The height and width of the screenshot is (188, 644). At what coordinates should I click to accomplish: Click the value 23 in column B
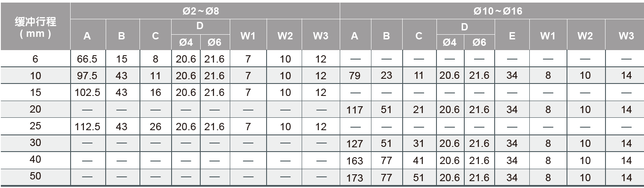(386, 76)
